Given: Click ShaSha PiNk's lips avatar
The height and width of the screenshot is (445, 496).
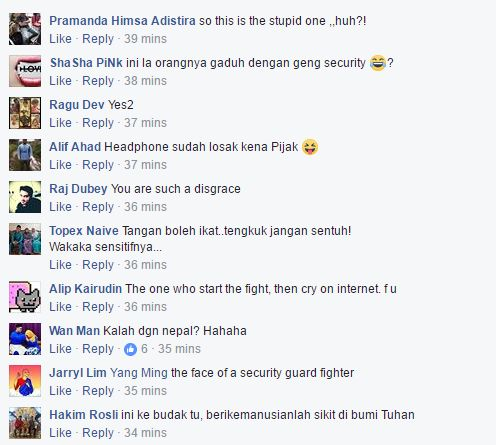Looking at the screenshot, I should pos(25,71).
